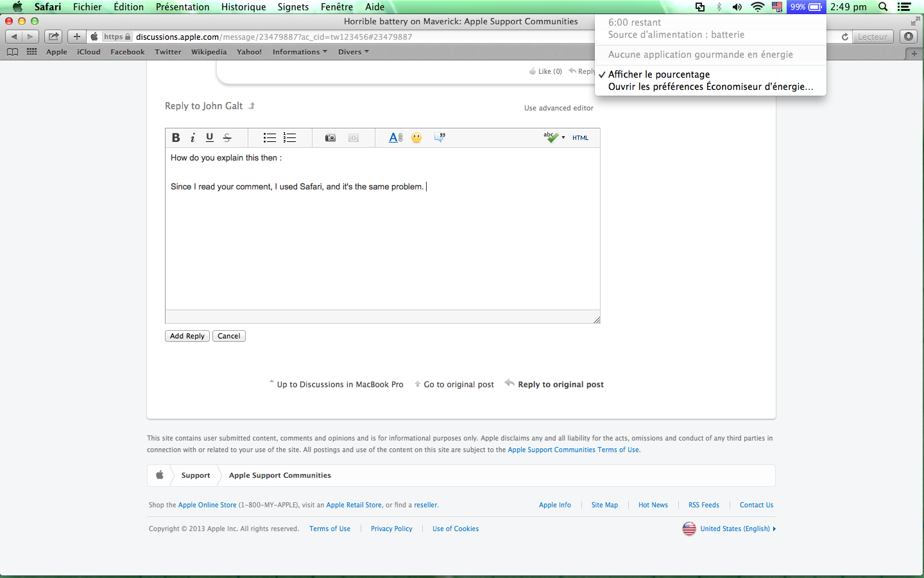Screen dimensions: 924x578
Task: Underline text with the U button
Action: pyautogui.click(x=210, y=137)
